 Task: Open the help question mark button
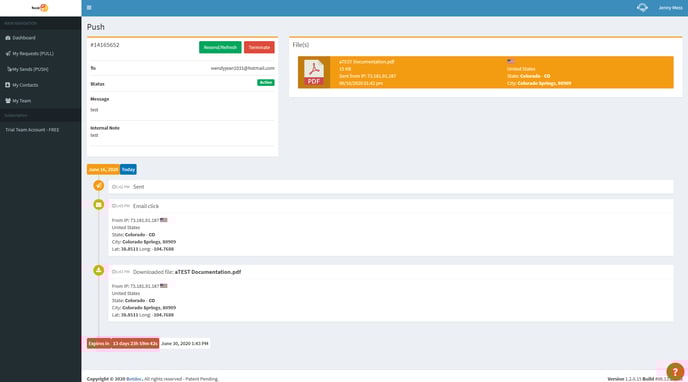pyautogui.click(x=675, y=371)
